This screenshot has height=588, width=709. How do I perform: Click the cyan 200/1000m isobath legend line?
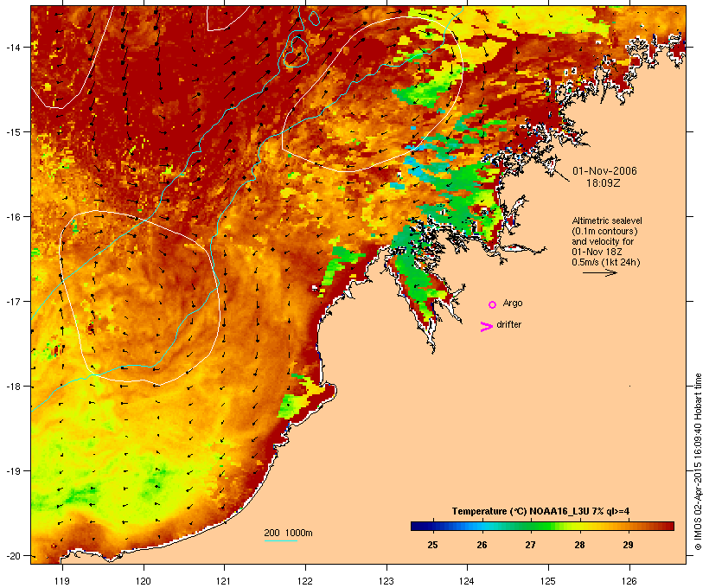[281, 540]
